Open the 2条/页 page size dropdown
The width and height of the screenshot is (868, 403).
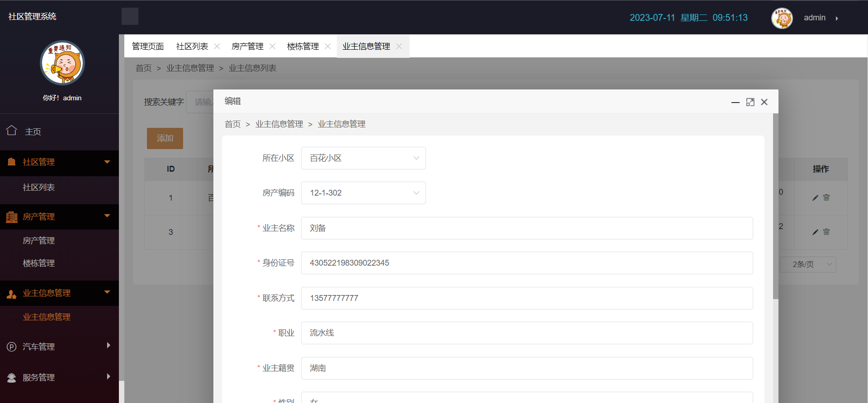(808, 264)
